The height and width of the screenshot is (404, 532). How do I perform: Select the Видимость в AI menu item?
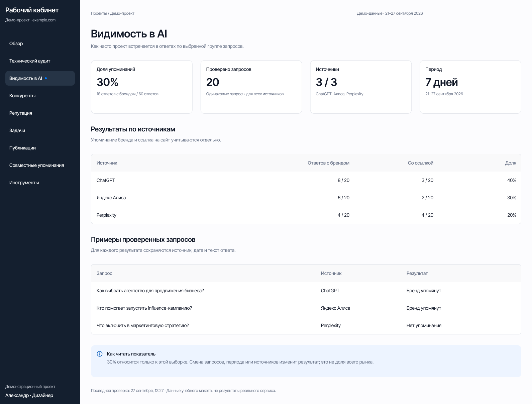click(x=40, y=78)
